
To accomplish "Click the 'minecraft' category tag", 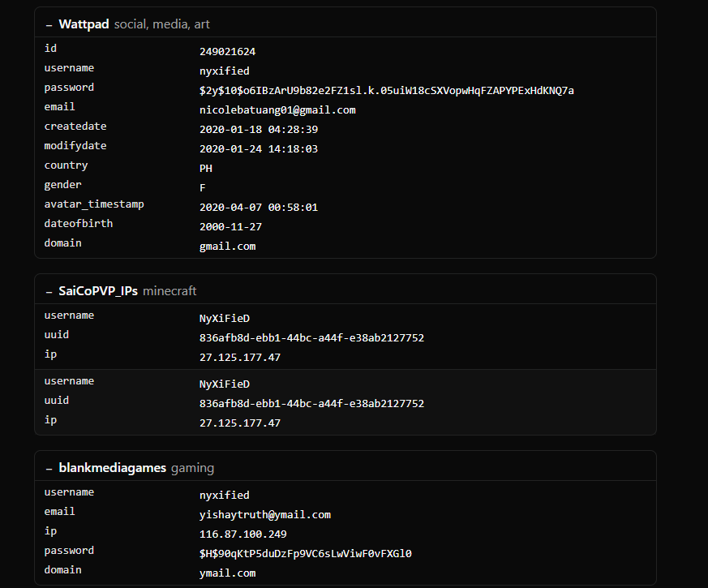I will pyautogui.click(x=169, y=291).
